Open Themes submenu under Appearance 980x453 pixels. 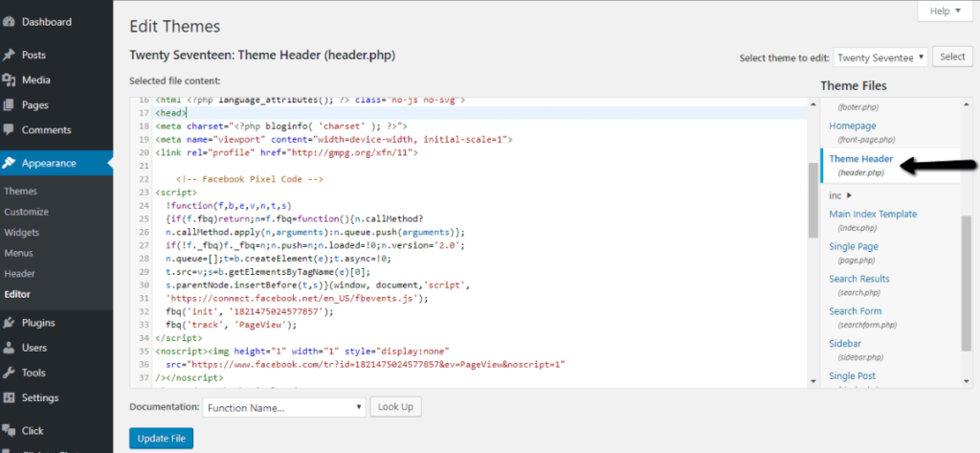pos(21,192)
